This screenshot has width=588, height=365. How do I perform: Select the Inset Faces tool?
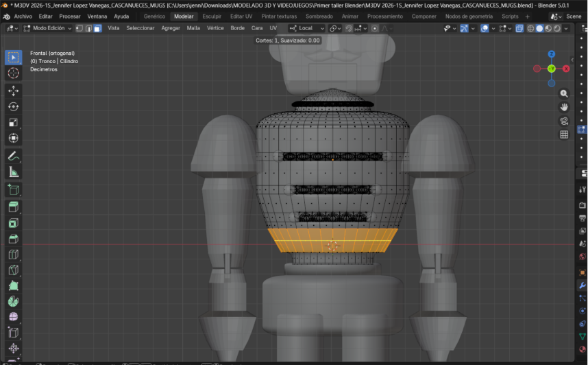13,223
